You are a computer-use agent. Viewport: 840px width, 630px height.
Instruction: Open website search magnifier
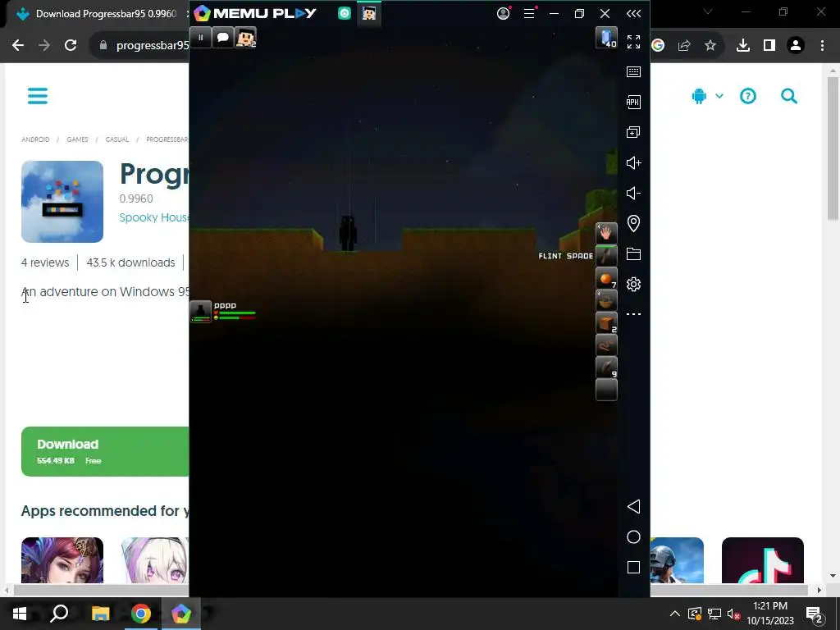[789, 97]
